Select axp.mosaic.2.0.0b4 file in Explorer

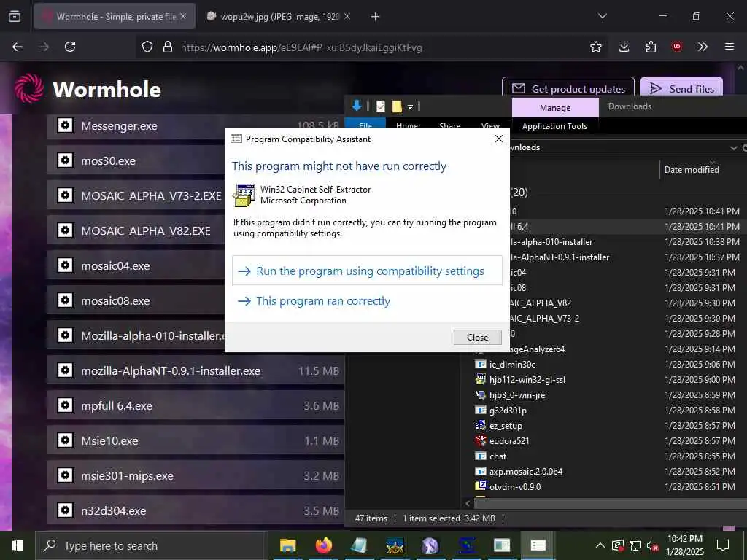526,472
